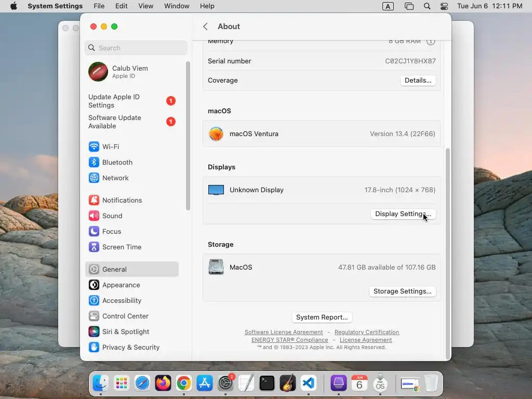The width and height of the screenshot is (532, 399).
Task: Click the sidebar vertical scrollbar
Action: (188, 136)
